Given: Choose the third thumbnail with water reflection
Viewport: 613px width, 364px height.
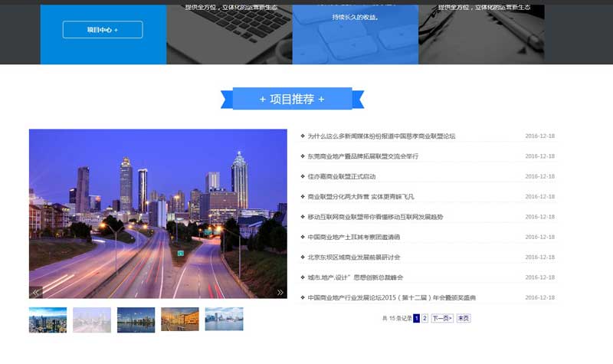Looking at the screenshot, I should 136,320.
